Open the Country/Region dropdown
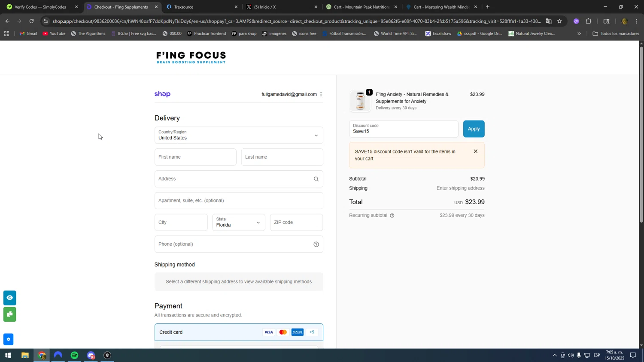Image resolution: width=644 pixels, height=362 pixels. (239, 136)
